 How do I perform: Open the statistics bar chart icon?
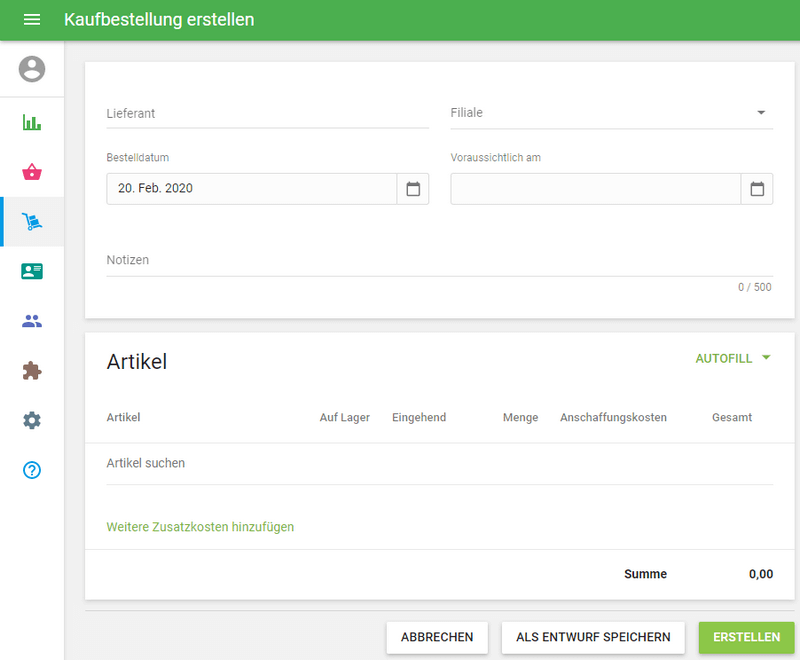pyautogui.click(x=31, y=121)
